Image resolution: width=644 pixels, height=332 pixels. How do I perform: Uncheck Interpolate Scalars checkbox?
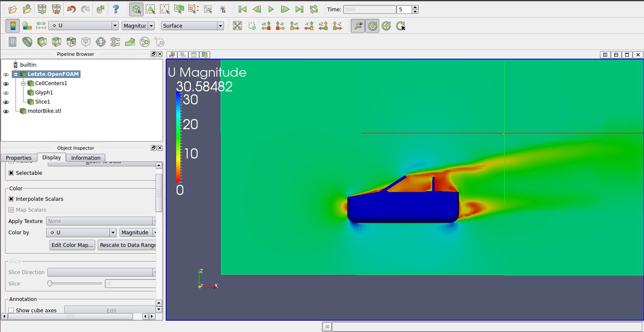(11, 199)
